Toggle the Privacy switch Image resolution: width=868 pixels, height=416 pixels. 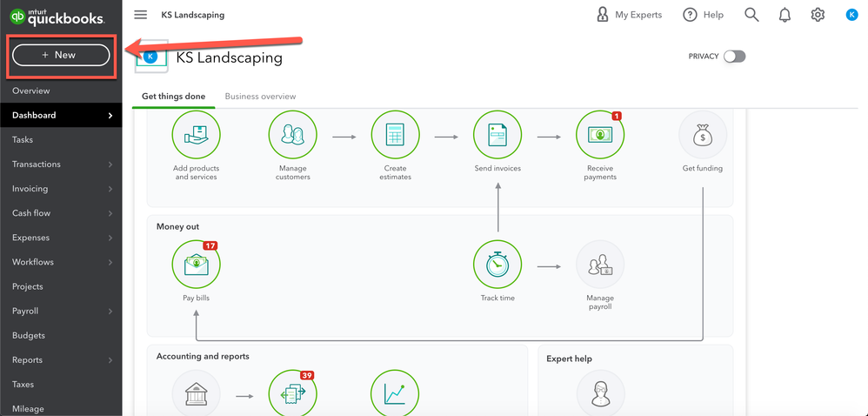[734, 57]
